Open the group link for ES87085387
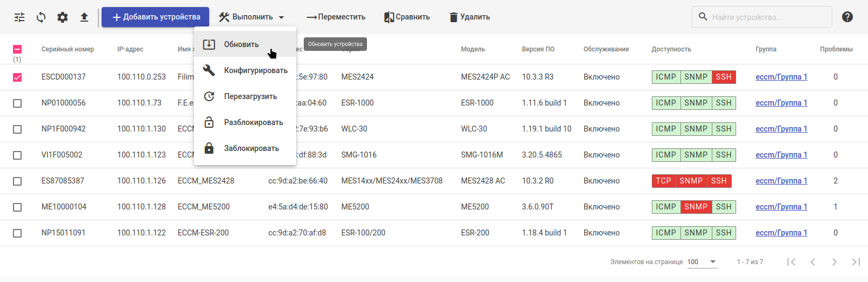868x282 pixels. 781,181
